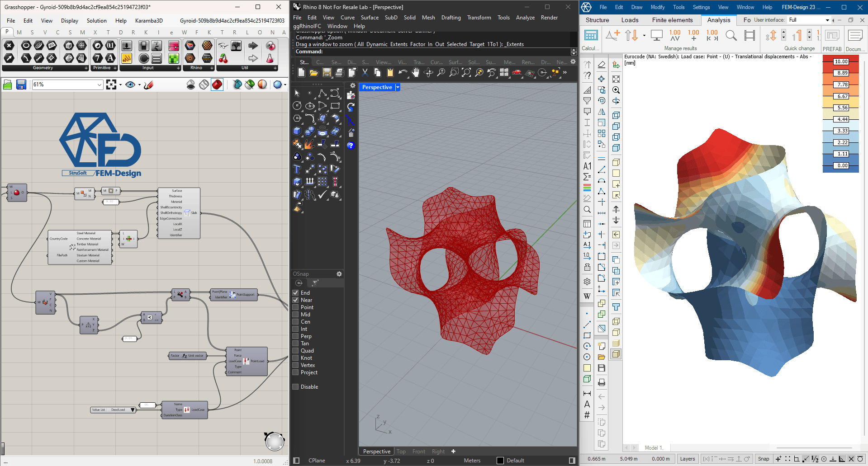The height and width of the screenshot is (466, 868).
Task: Expand Rhino toolbar overflow chevron
Action: click(x=565, y=73)
